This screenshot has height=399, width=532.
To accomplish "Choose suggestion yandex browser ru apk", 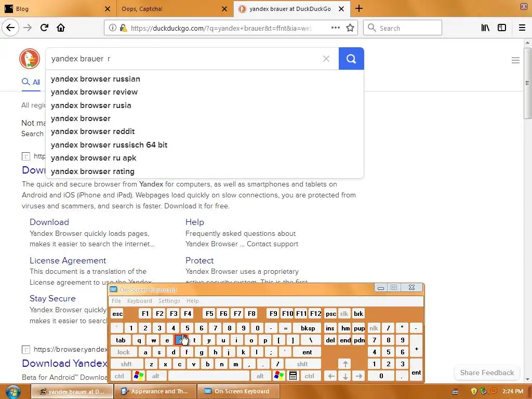I will (205, 158).
